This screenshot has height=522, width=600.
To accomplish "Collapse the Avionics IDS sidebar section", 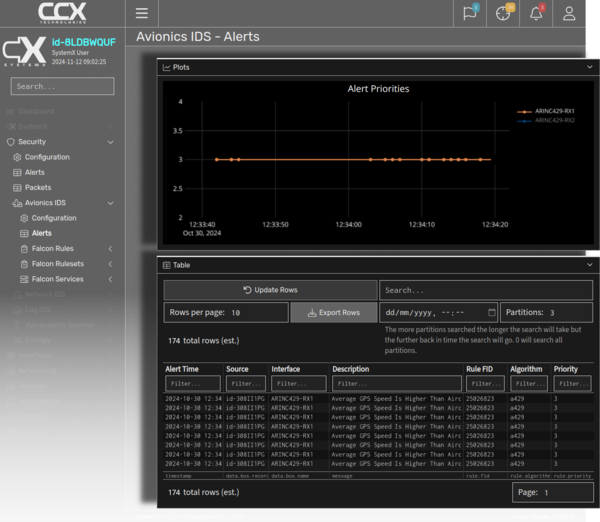I will click(x=110, y=203).
